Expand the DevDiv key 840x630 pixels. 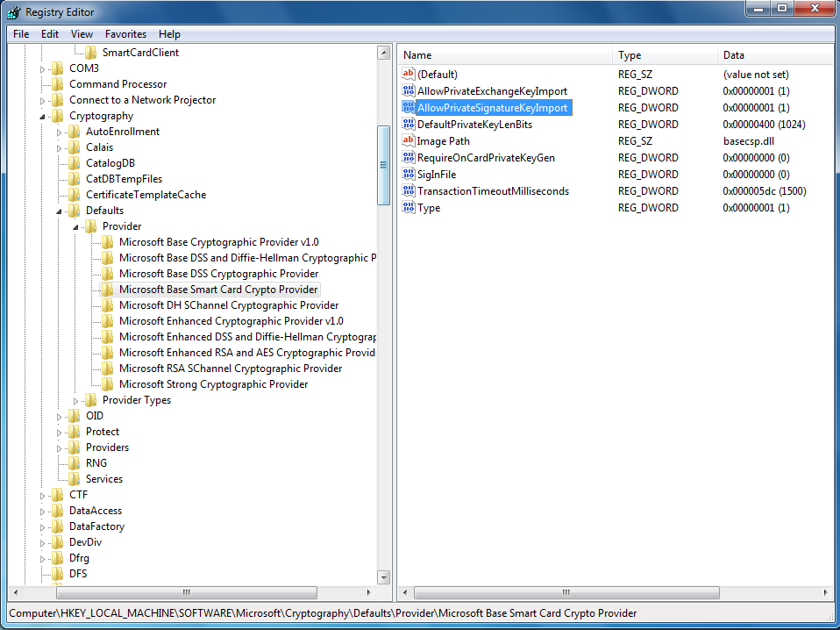point(42,543)
